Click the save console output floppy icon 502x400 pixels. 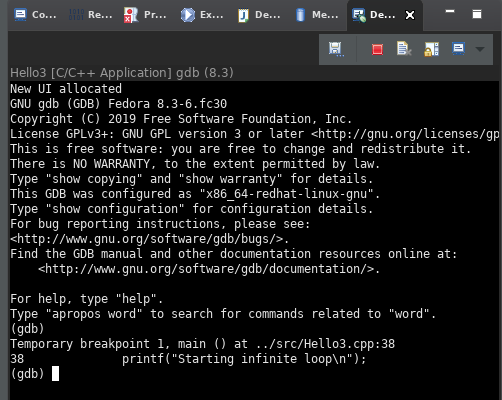(336, 50)
